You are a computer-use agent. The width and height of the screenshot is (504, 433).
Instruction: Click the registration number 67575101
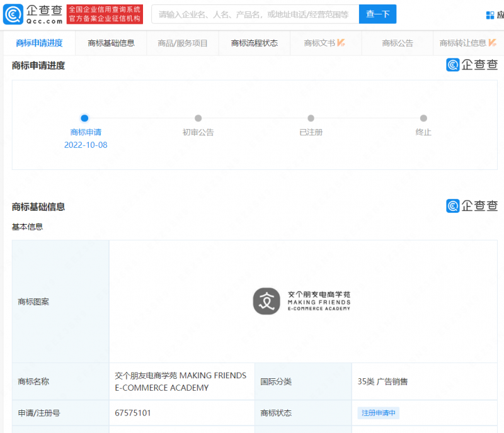tap(133, 413)
